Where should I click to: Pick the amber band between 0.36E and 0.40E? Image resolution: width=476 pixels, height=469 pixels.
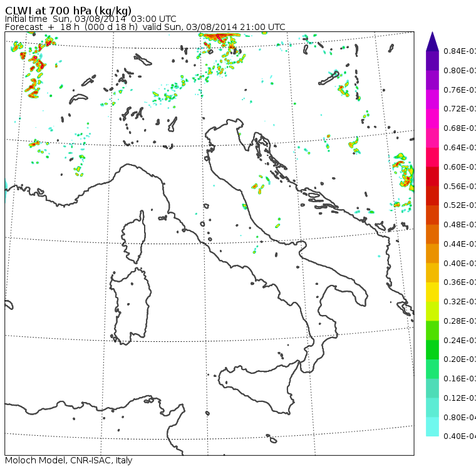coord(432,272)
